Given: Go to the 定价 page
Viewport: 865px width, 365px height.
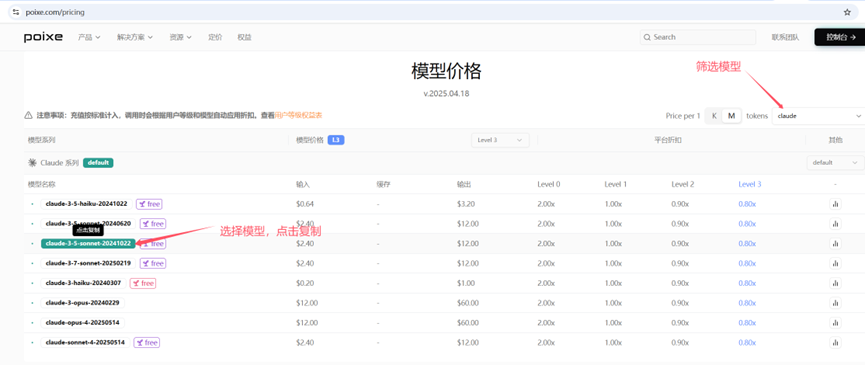Looking at the screenshot, I should tap(215, 37).
